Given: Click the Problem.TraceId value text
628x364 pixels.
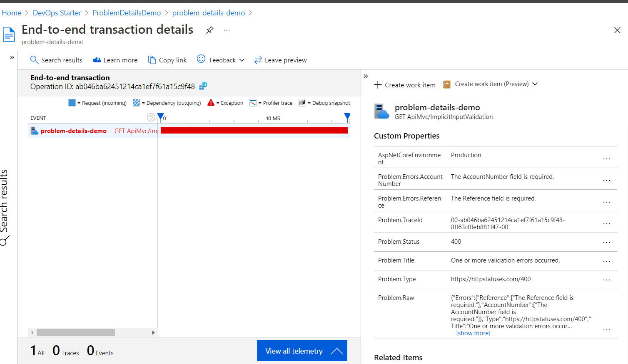Looking at the screenshot, I should click(508, 223).
